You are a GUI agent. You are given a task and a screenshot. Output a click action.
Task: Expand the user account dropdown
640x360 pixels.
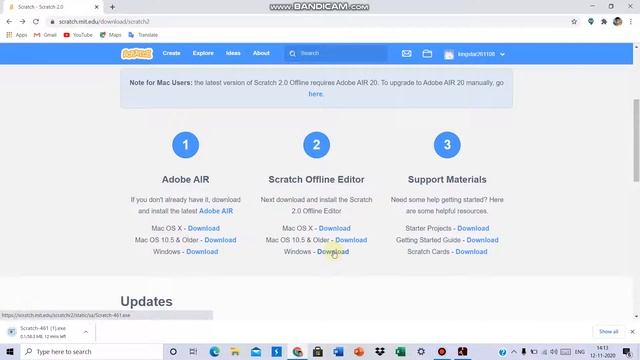click(x=502, y=54)
